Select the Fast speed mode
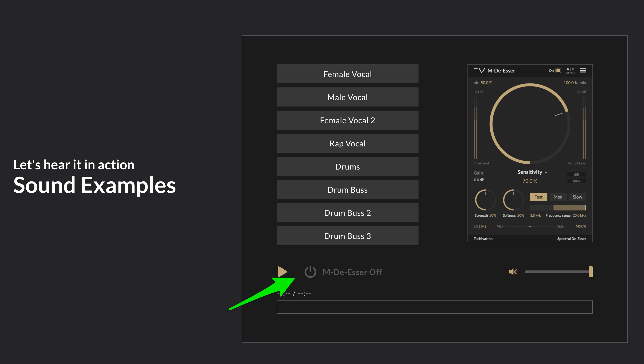The height and width of the screenshot is (364, 644). point(538,197)
